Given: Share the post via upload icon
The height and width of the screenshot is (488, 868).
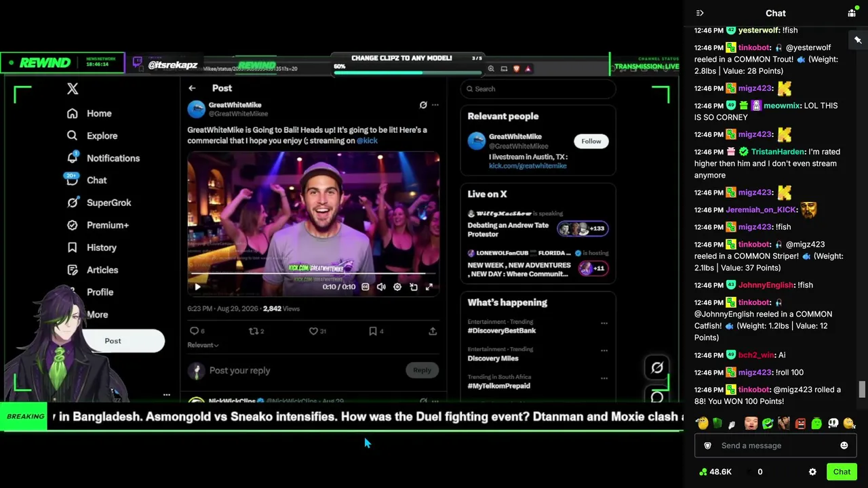Looking at the screenshot, I should (433, 331).
